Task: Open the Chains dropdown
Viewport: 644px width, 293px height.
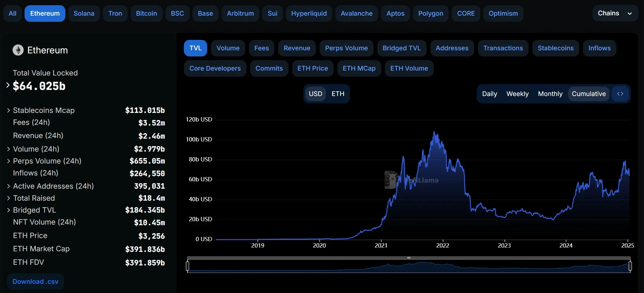Action: tap(615, 13)
